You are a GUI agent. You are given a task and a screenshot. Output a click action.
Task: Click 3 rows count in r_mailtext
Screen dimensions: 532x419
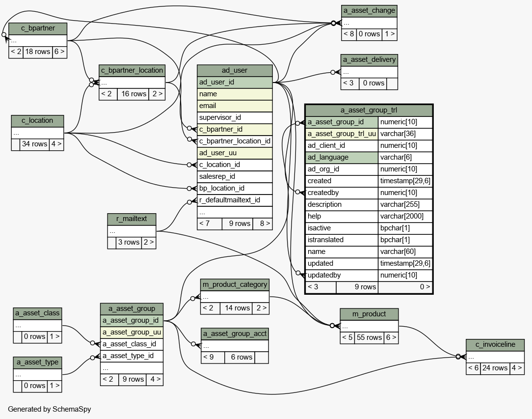tap(129, 243)
